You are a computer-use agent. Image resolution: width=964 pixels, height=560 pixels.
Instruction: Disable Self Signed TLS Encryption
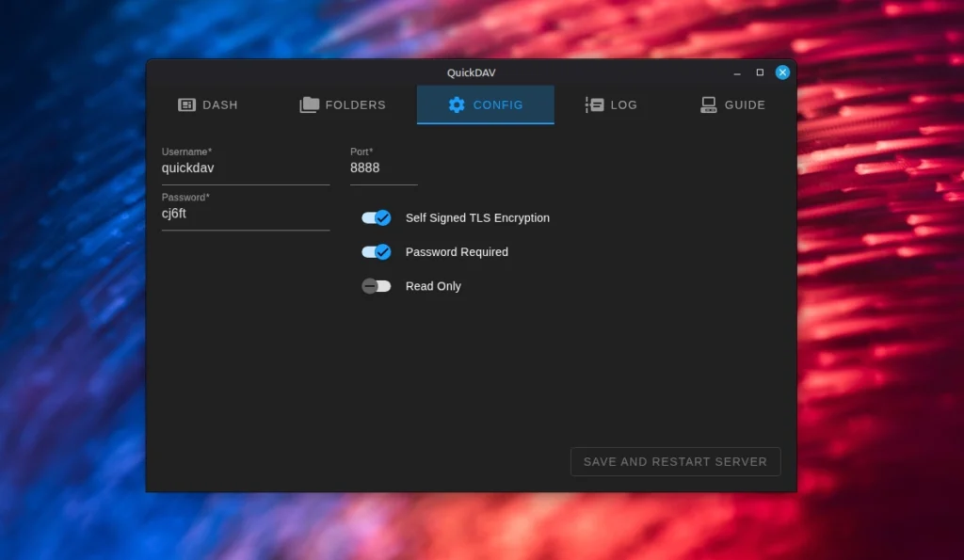click(x=376, y=217)
